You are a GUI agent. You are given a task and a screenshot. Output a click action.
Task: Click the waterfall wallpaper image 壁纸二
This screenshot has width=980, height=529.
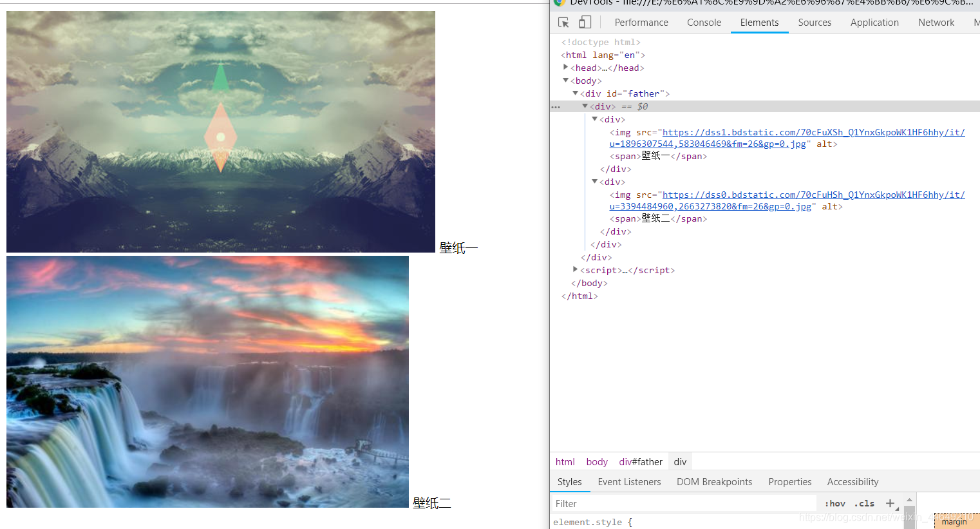click(207, 381)
